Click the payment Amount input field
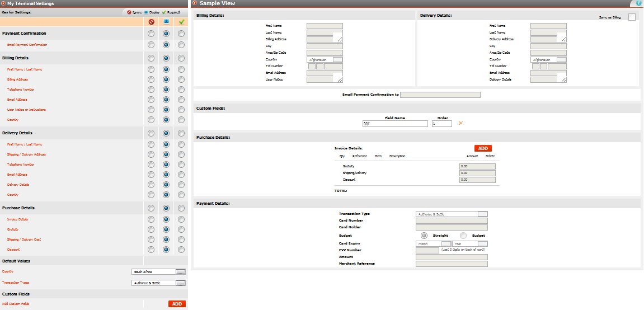 (x=452, y=257)
